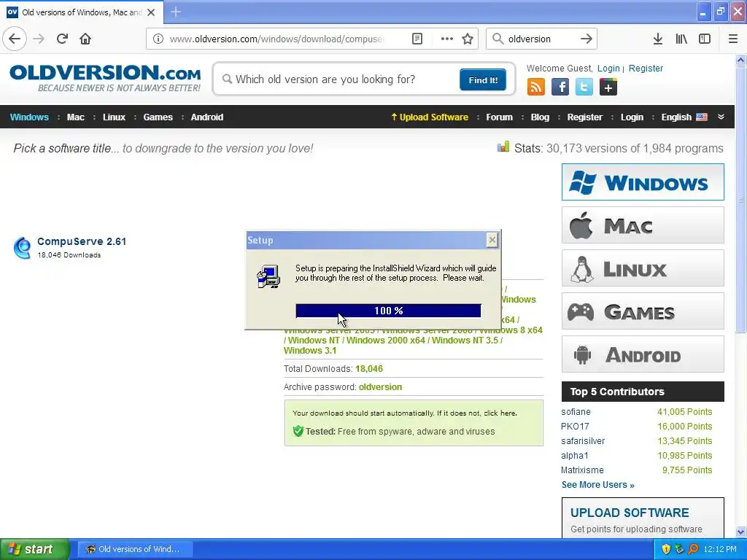The width and height of the screenshot is (747, 560).
Task: Click the Old versions taskbar item
Action: [x=135, y=549]
